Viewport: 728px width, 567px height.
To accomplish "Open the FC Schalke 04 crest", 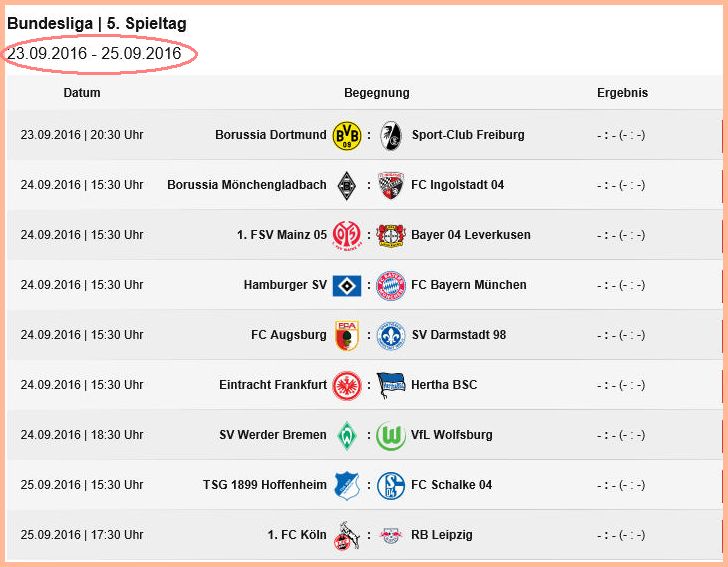I will click(x=391, y=486).
